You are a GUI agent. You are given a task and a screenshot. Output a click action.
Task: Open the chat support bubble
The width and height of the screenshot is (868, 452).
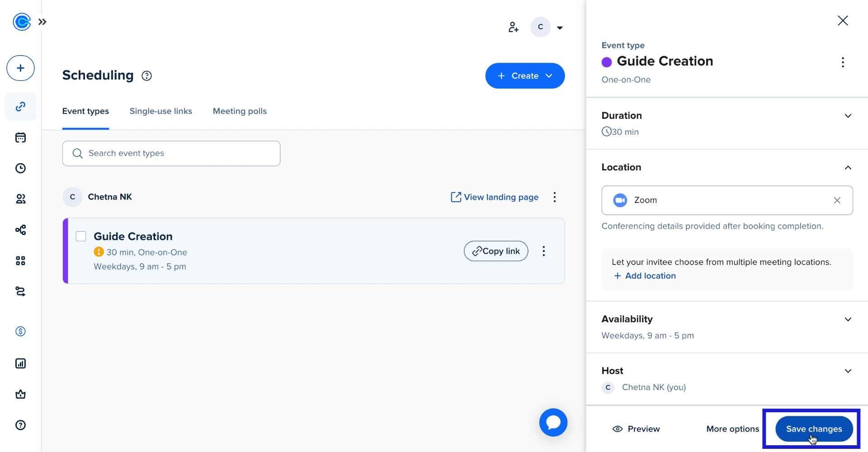click(553, 423)
